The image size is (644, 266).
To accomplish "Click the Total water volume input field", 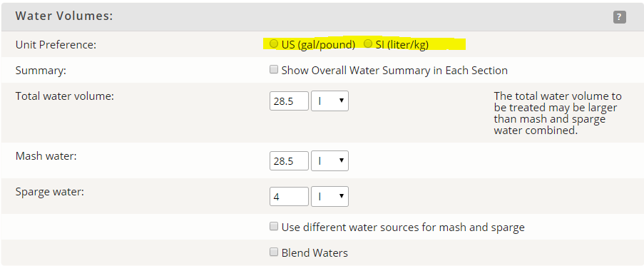I will point(289,101).
